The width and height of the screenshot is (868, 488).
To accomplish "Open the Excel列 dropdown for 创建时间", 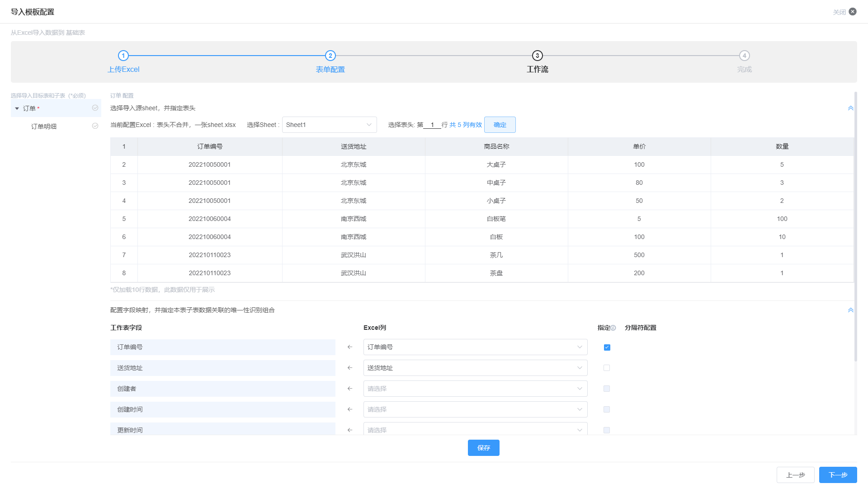I will 475,409.
